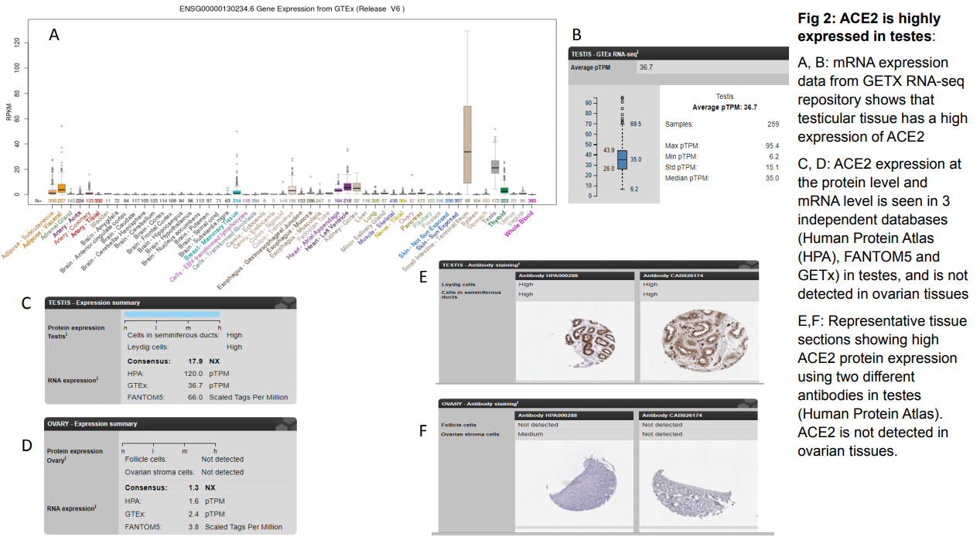Click the tall tan boxplot in GTEx chart
Image resolution: width=980 pixels, height=544 pixels.
click(467, 144)
